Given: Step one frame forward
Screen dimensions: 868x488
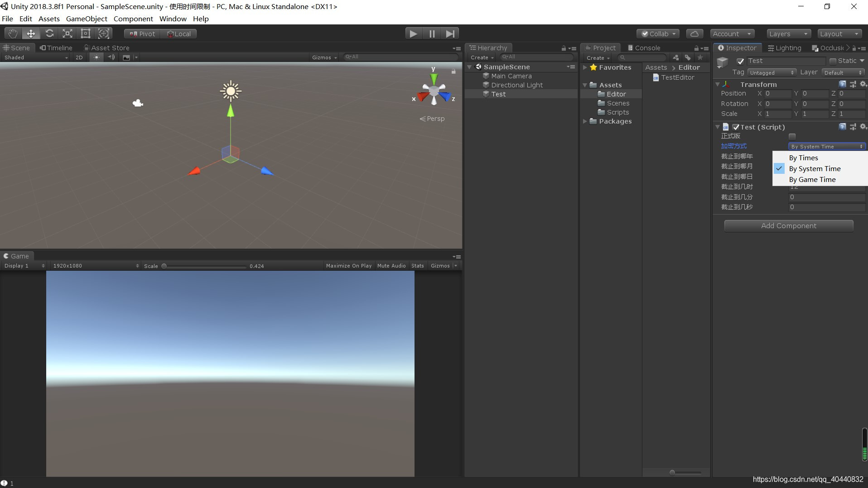Looking at the screenshot, I should pos(450,33).
